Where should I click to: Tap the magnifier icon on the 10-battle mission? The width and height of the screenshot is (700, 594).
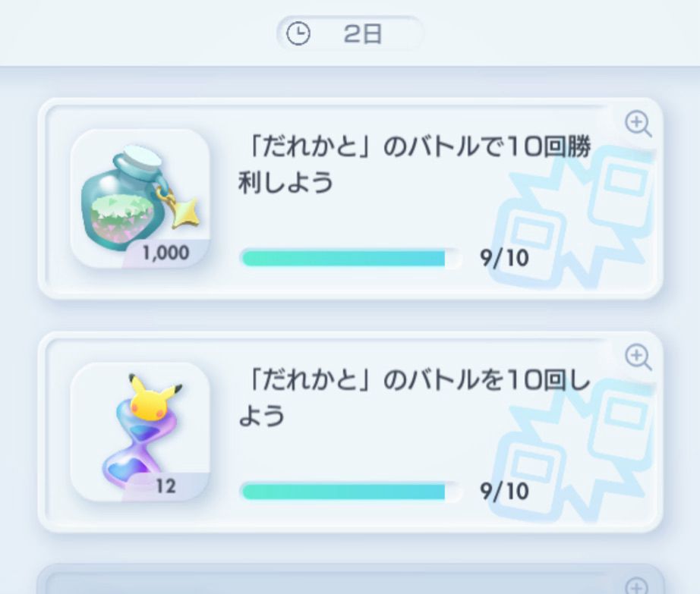(638, 357)
